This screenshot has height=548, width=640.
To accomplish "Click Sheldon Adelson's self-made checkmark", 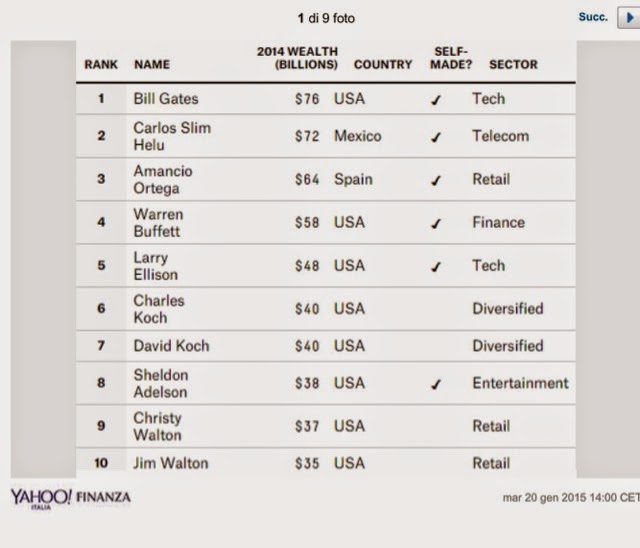I will coord(436,384).
